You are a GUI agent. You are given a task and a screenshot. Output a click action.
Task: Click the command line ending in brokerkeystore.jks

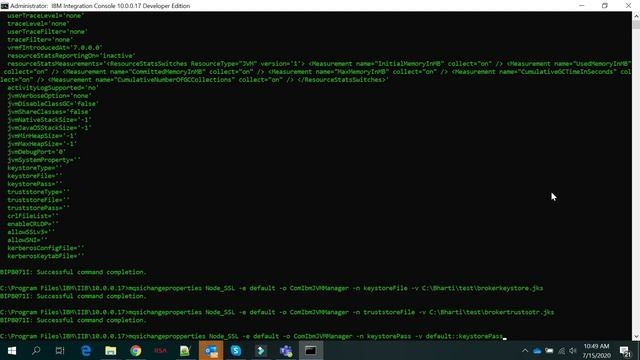(x=271, y=288)
